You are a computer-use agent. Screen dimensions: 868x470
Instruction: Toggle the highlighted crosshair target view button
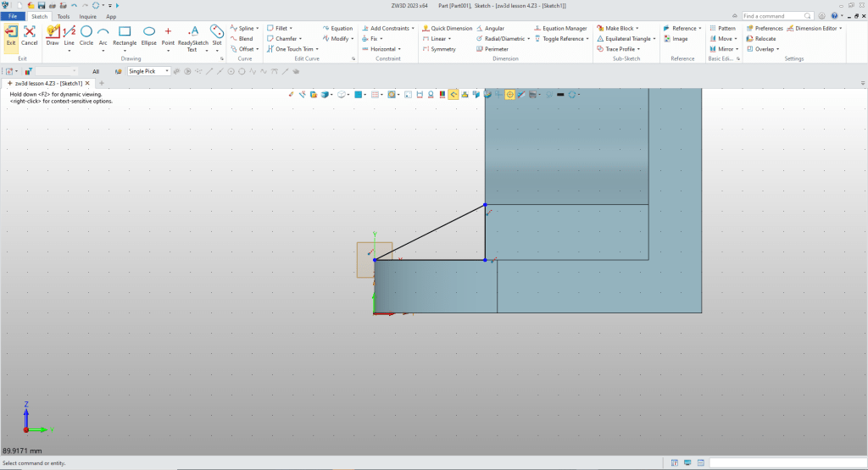(x=509, y=95)
